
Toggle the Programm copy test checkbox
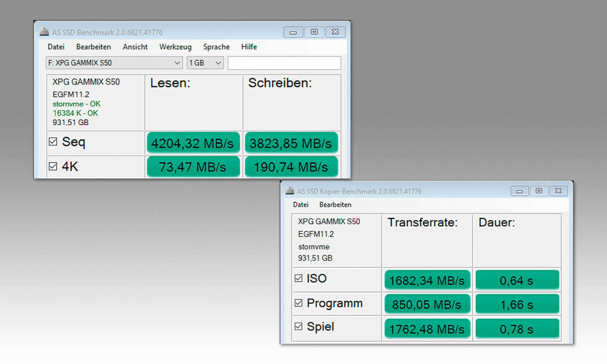pos(298,303)
